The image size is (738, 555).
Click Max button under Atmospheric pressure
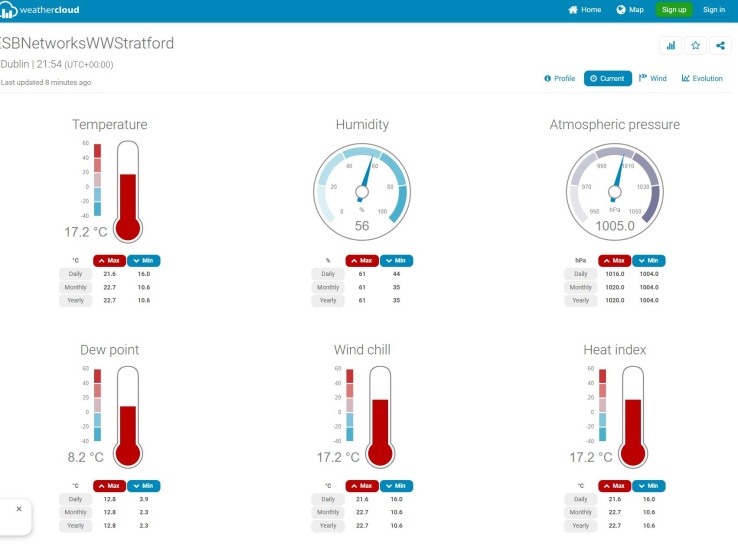point(615,260)
